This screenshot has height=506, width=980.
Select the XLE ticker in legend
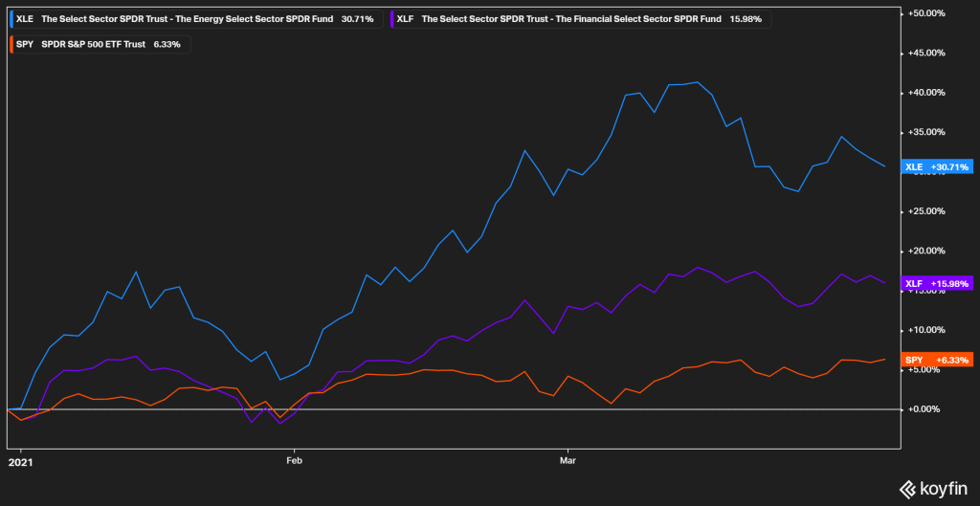coord(25,18)
